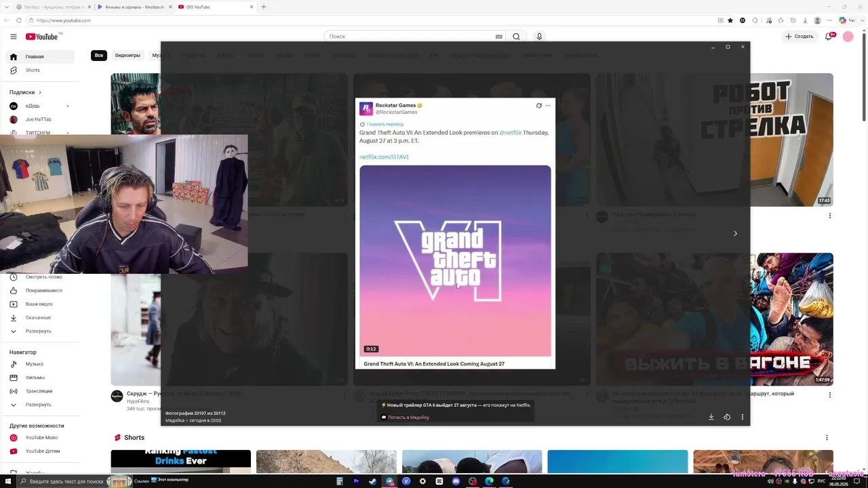Open a new browser tab
This screenshot has width=868, height=488.
[x=264, y=7]
